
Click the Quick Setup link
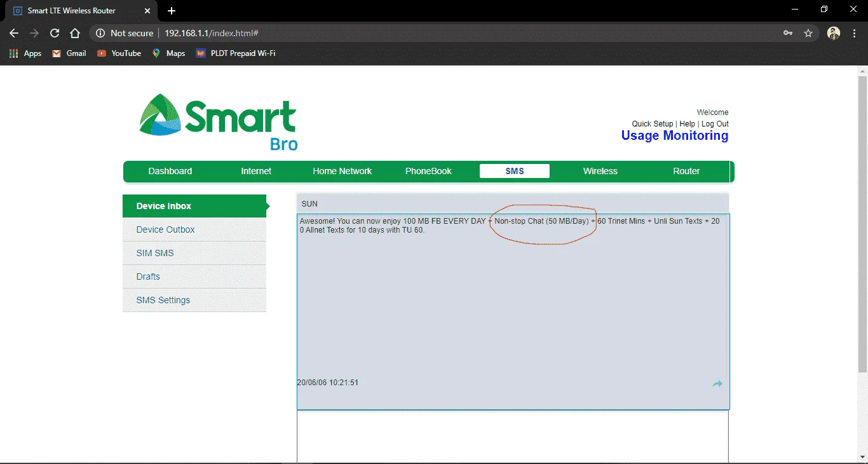click(x=652, y=124)
